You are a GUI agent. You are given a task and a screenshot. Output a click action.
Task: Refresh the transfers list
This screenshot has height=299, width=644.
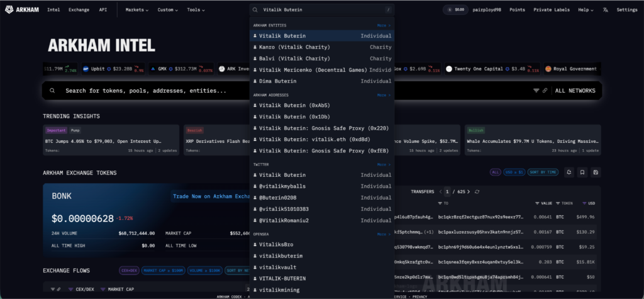[x=477, y=191]
